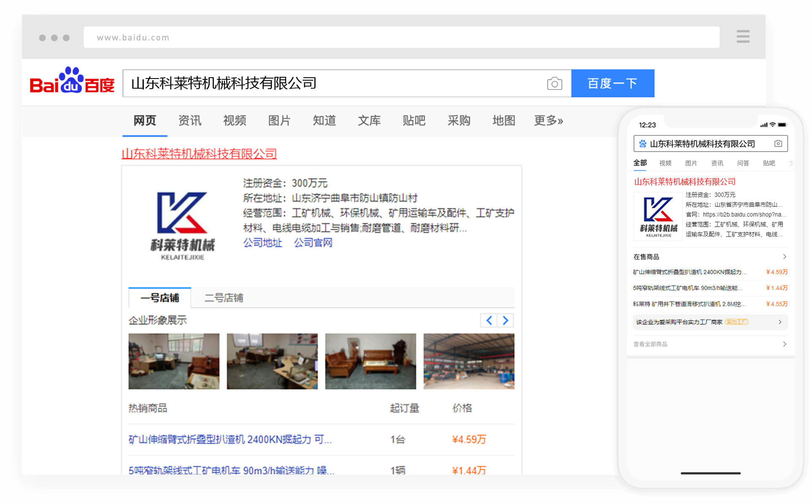Open the browser hamburger menu icon

[743, 36]
